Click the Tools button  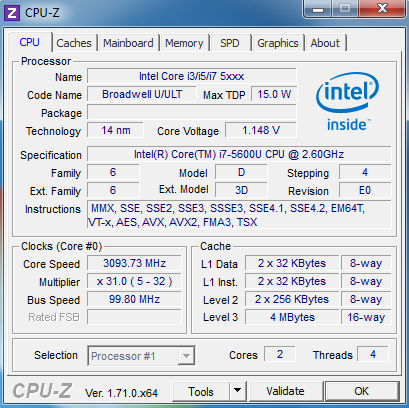(x=201, y=391)
